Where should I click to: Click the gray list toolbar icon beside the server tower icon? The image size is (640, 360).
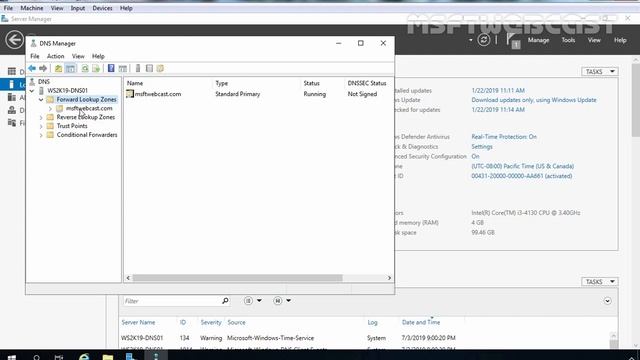tap(149, 68)
